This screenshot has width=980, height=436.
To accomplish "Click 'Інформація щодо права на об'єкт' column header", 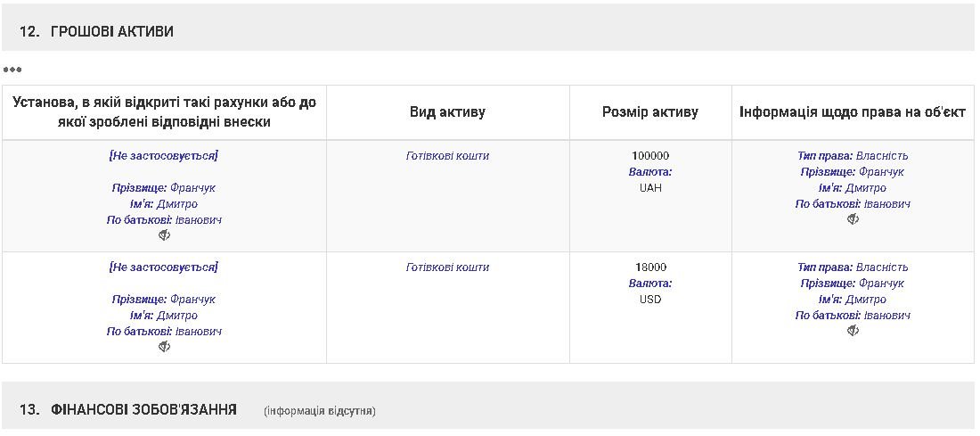I will click(x=853, y=112).
